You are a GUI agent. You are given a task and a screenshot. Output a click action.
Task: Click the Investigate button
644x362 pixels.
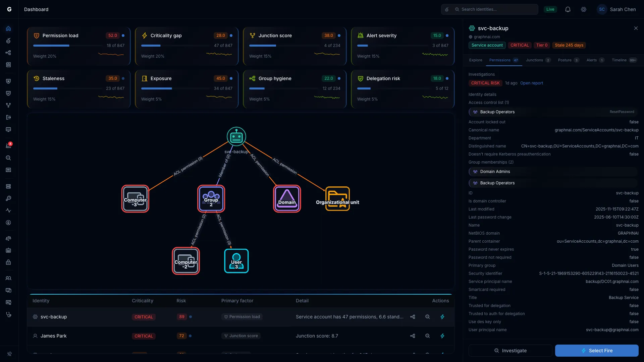pos(510,351)
